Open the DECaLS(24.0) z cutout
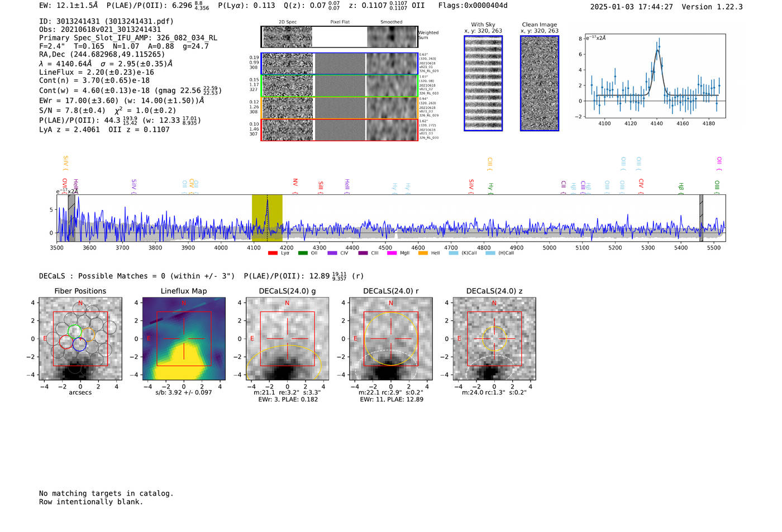 (x=494, y=339)
